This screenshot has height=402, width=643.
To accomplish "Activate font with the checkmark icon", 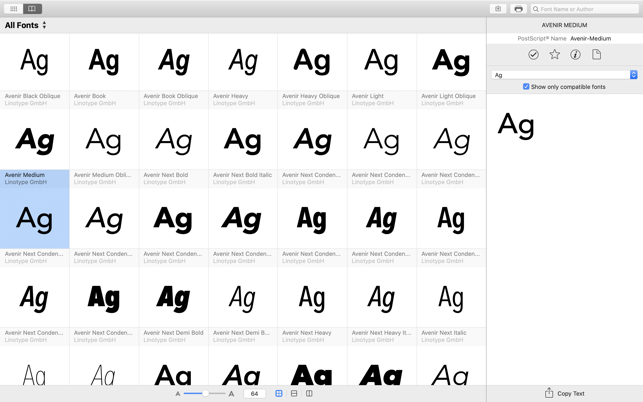I will tap(533, 55).
